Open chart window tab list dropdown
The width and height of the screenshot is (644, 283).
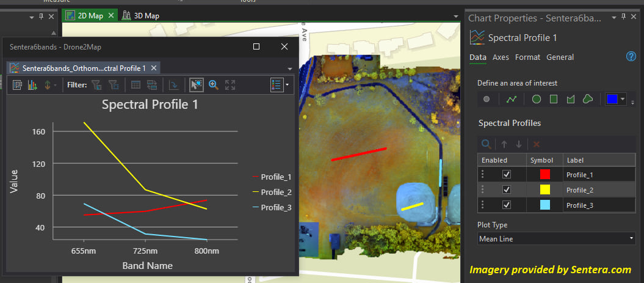point(289,68)
